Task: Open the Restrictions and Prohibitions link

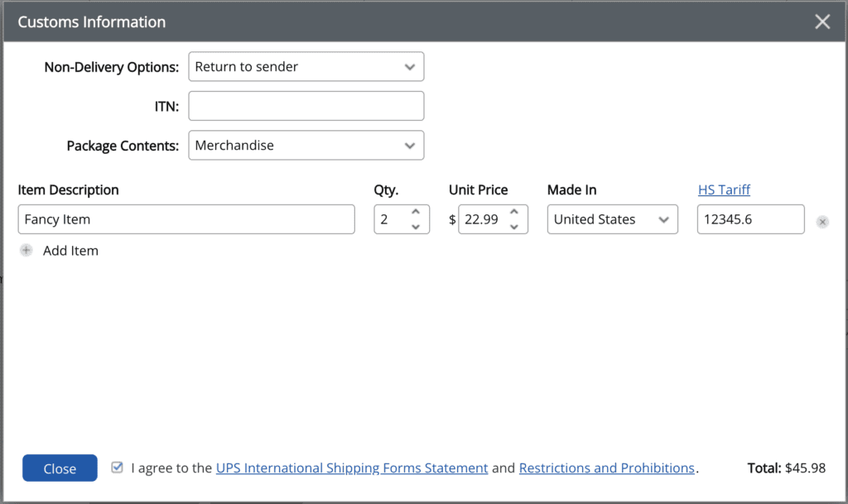Action: click(606, 468)
